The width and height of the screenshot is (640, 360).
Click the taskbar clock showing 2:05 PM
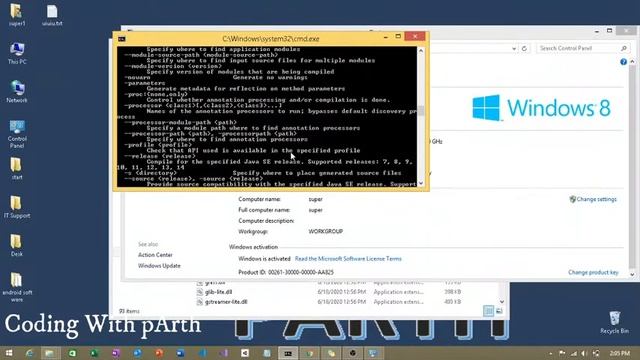tap(620, 353)
